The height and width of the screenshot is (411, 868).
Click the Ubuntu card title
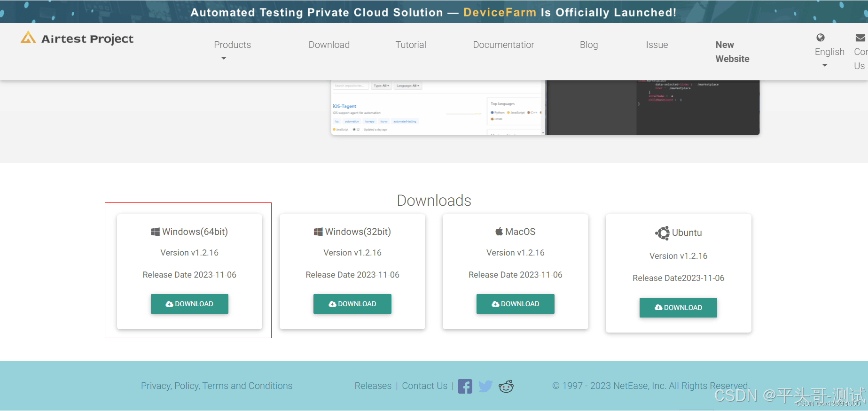(x=687, y=233)
